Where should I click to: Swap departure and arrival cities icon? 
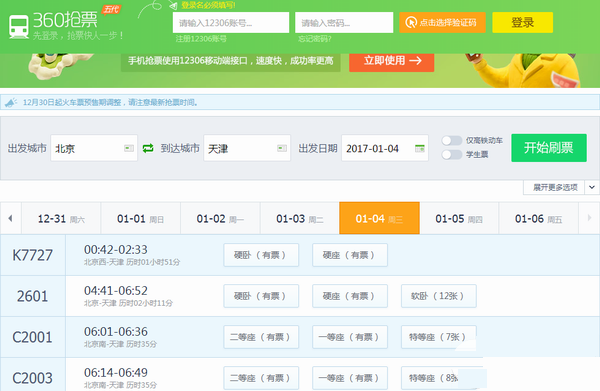148,148
